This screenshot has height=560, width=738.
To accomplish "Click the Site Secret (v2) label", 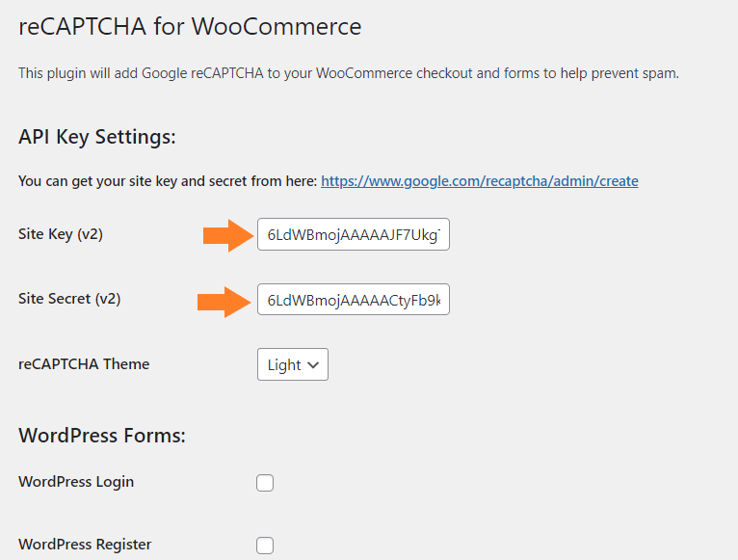I will pos(69,299).
